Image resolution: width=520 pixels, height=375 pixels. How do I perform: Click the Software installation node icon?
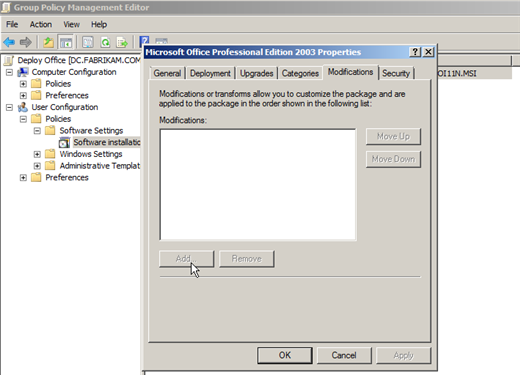click(x=64, y=143)
